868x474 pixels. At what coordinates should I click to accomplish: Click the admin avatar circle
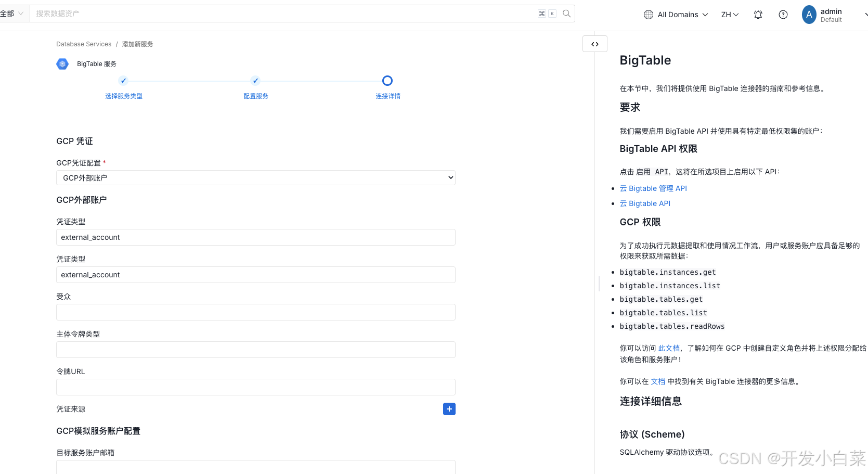pos(809,15)
